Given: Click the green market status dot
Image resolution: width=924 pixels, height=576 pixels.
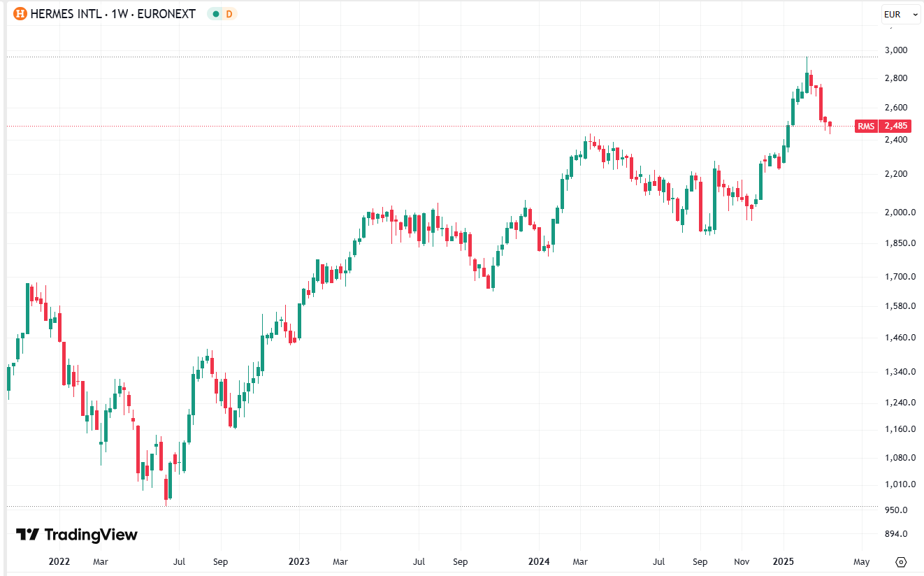Looking at the screenshot, I should [215, 14].
